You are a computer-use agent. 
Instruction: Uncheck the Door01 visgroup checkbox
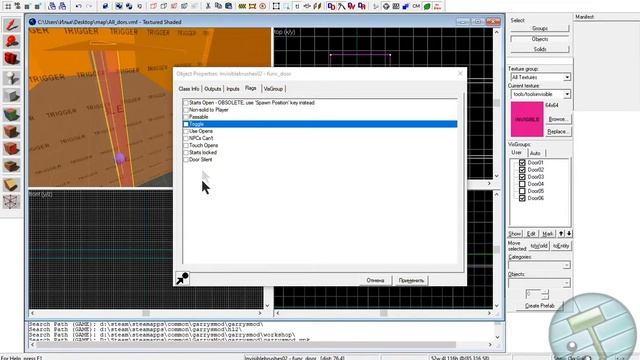[522, 162]
